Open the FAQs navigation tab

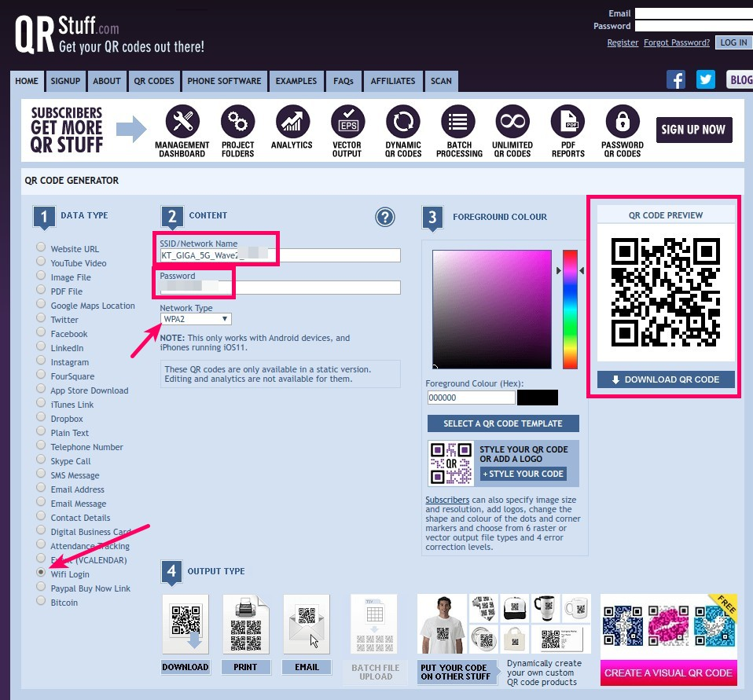pyautogui.click(x=343, y=81)
